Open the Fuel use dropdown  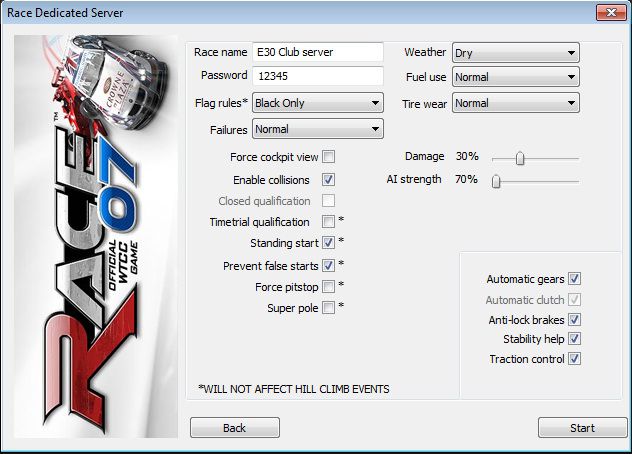(516, 77)
